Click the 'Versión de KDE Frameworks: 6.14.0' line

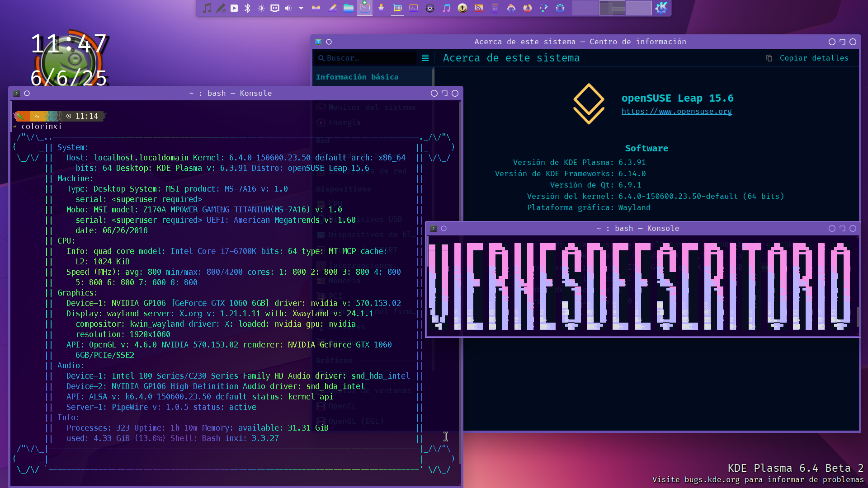pyautogui.click(x=571, y=174)
